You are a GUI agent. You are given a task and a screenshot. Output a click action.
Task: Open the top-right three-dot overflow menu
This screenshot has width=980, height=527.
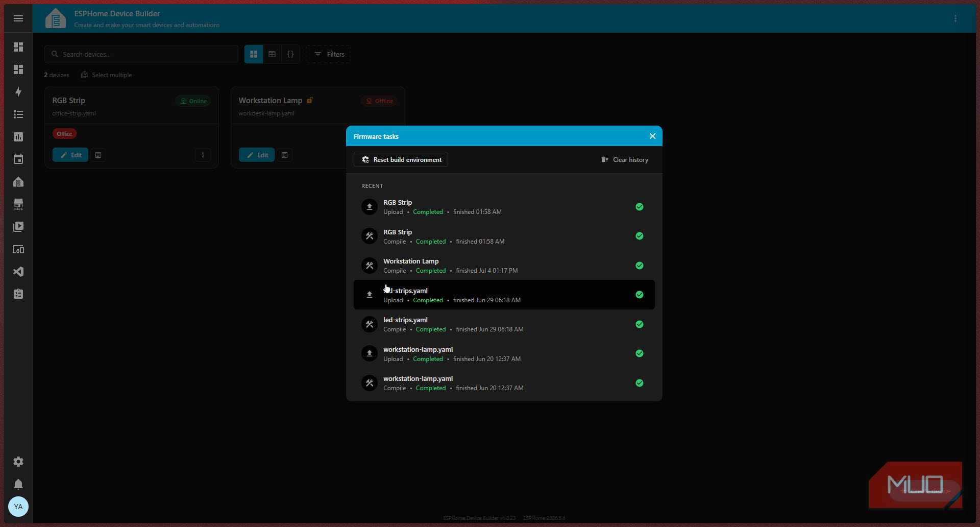[x=955, y=18]
